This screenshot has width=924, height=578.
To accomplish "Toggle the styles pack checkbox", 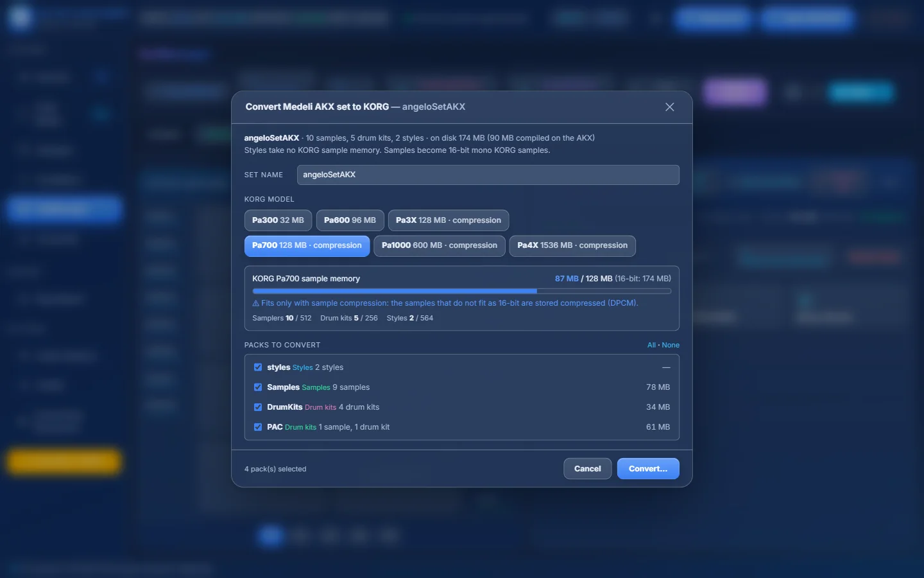I will point(258,367).
